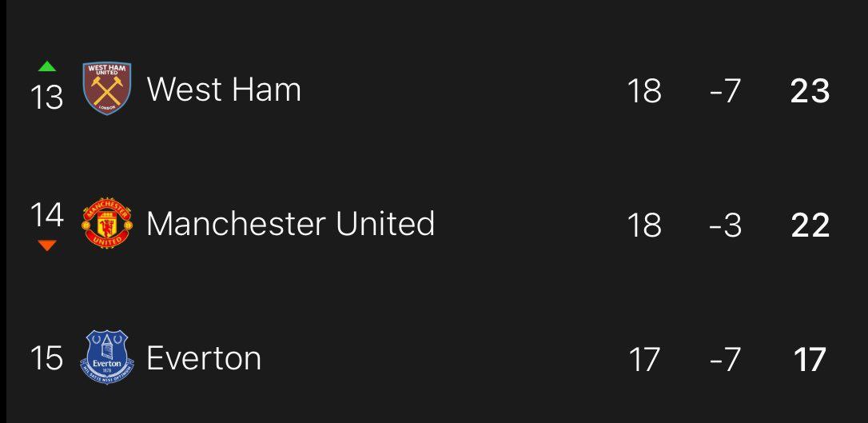Click position number 14
868x423 pixels.
[46, 215]
